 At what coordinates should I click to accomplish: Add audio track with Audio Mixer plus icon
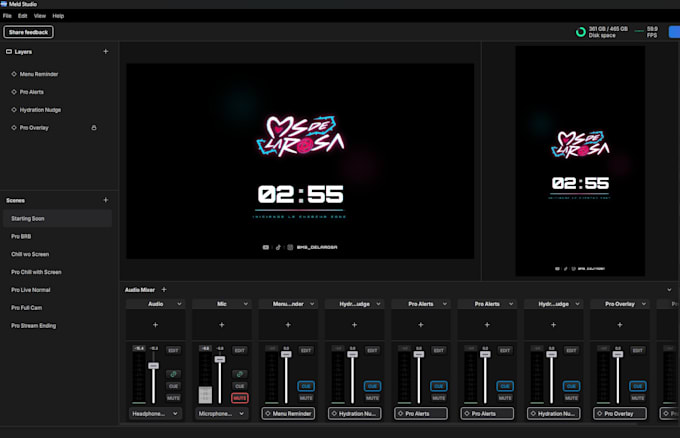pos(164,289)
